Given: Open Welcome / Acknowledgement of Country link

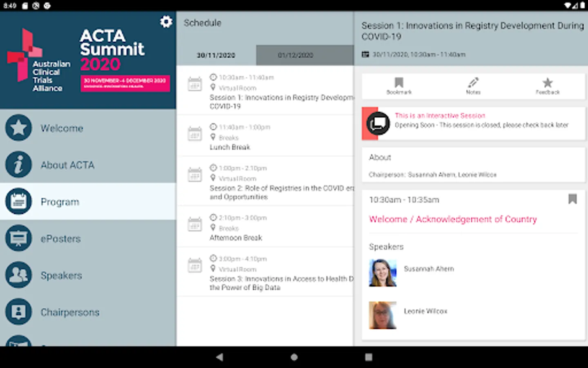Looking at the screenshot, I should 453,219.
